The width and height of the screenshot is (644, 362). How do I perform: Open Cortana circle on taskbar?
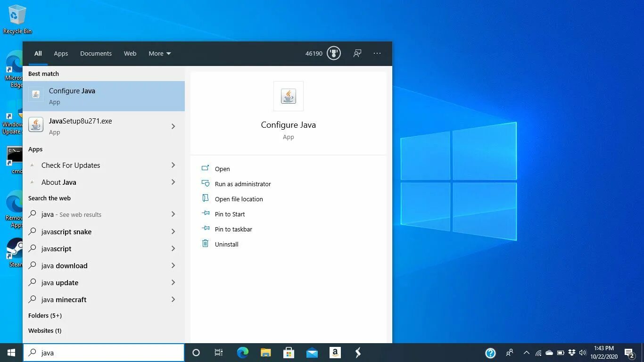[196, 353]
